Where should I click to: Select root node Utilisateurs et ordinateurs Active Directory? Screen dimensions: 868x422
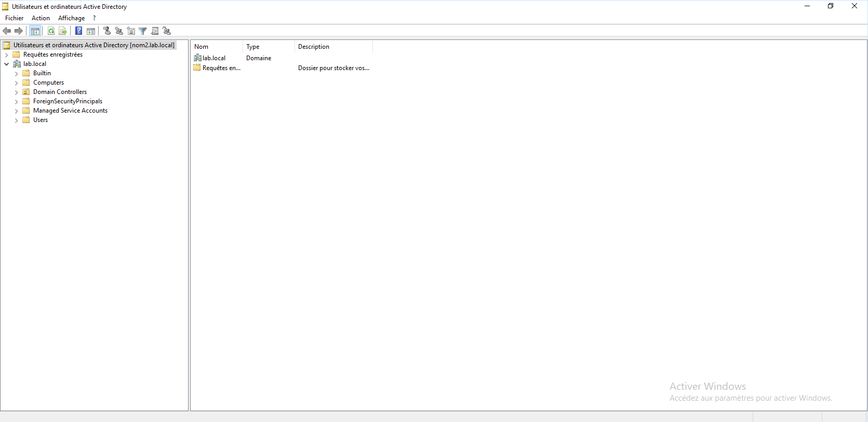(94, 45)
